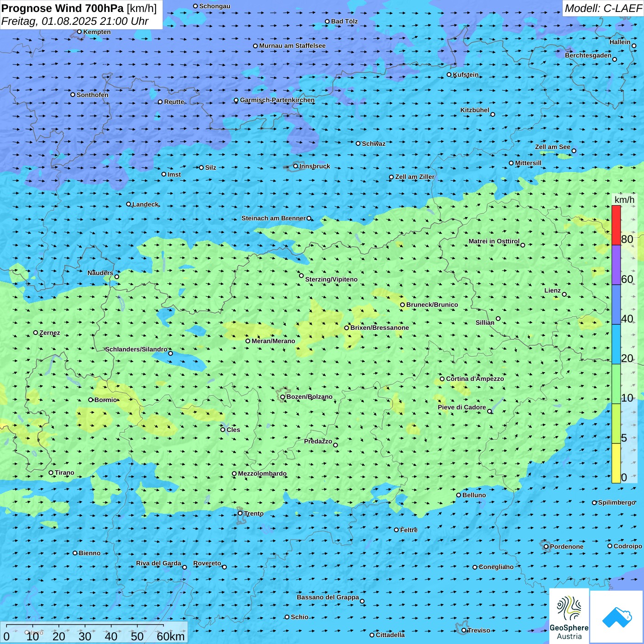Screen dimensions: 644x644
Task: Click the Pordenone city marker
Action: tap(546, 546)
